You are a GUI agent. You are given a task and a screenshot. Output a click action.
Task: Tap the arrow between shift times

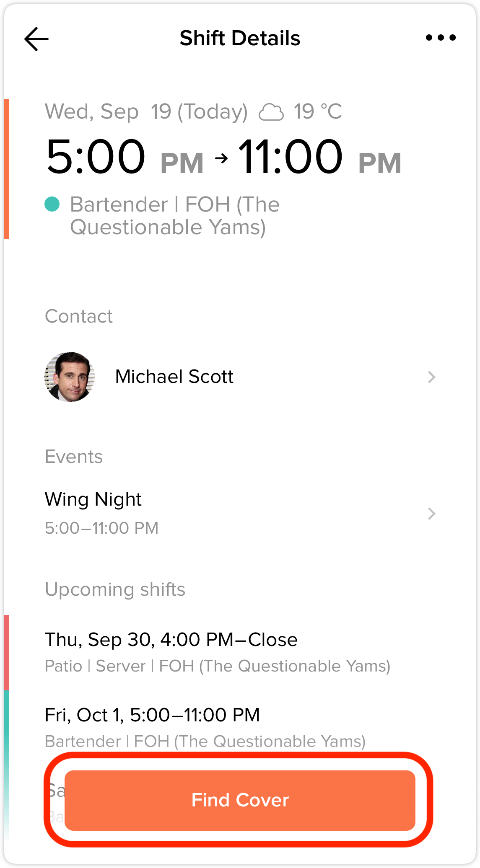(x=221, y=158)
